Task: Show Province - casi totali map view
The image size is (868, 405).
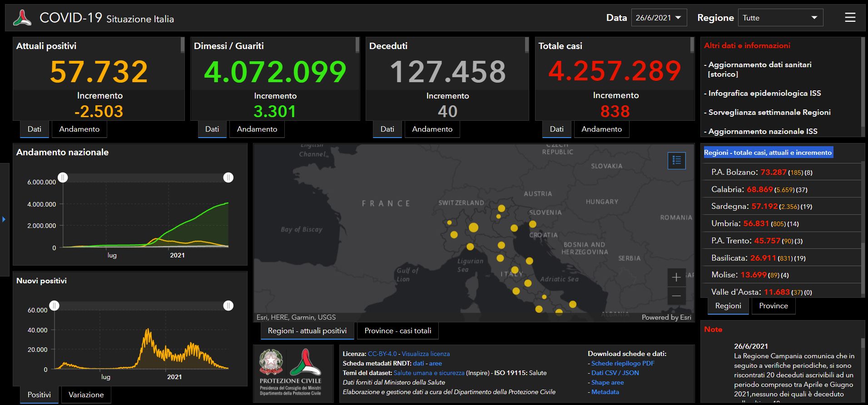Action: (x=397, y=331)
